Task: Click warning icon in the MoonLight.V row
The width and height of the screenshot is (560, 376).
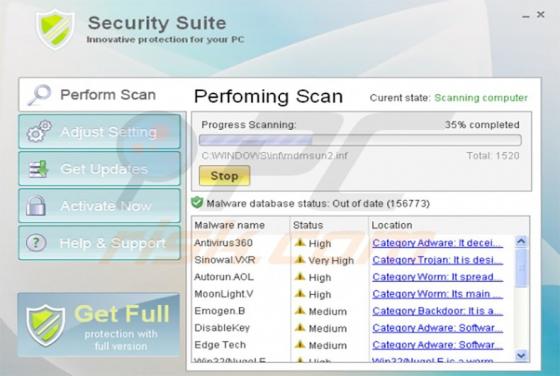Action: (300, 294)
